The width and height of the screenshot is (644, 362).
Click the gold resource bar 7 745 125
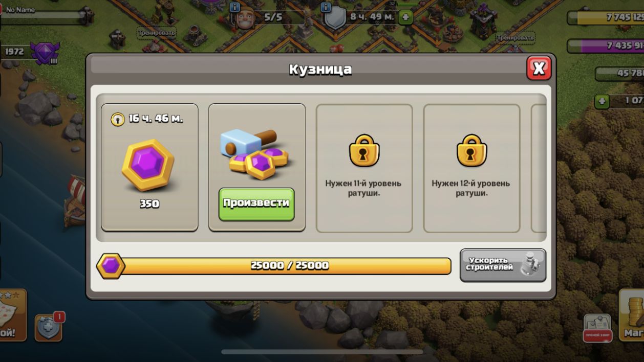coord(606,17)
